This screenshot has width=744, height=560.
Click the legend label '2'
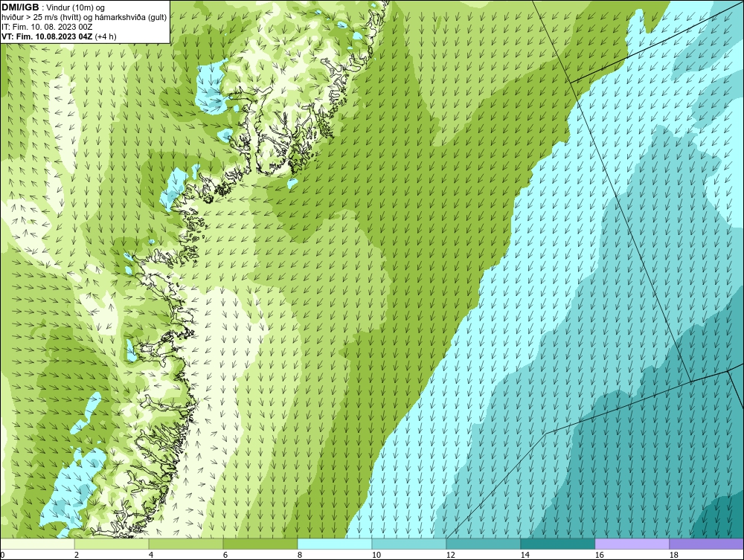tap(77, 555)
